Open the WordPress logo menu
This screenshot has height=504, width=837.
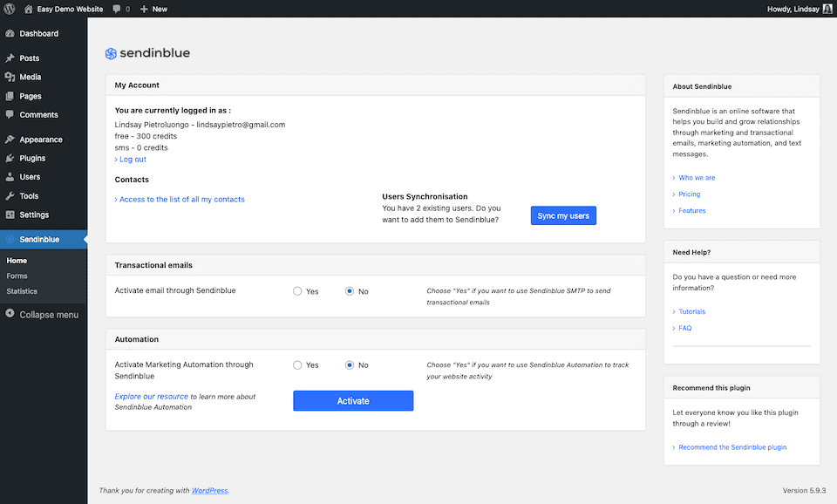point(10,9)
